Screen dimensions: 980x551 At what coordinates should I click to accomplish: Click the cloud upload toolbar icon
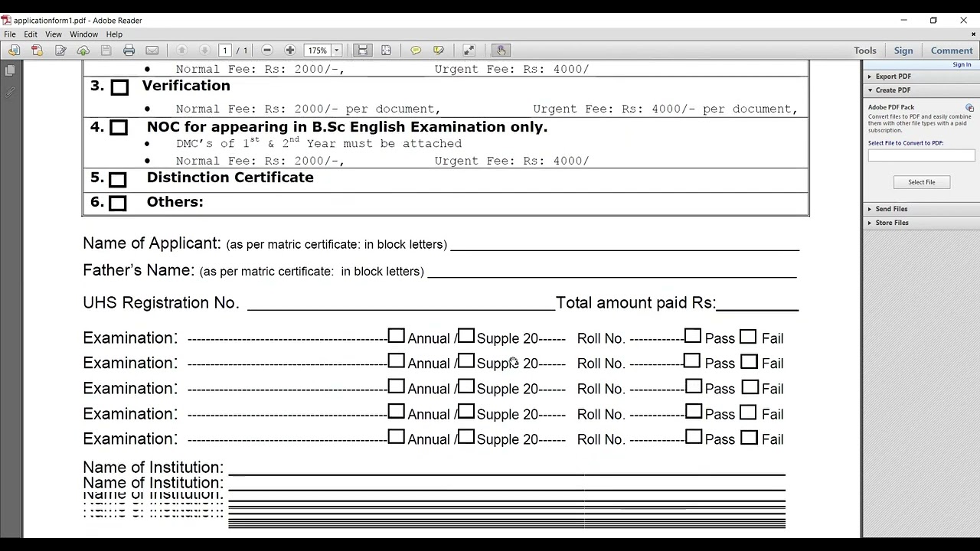tap(83, 51)
